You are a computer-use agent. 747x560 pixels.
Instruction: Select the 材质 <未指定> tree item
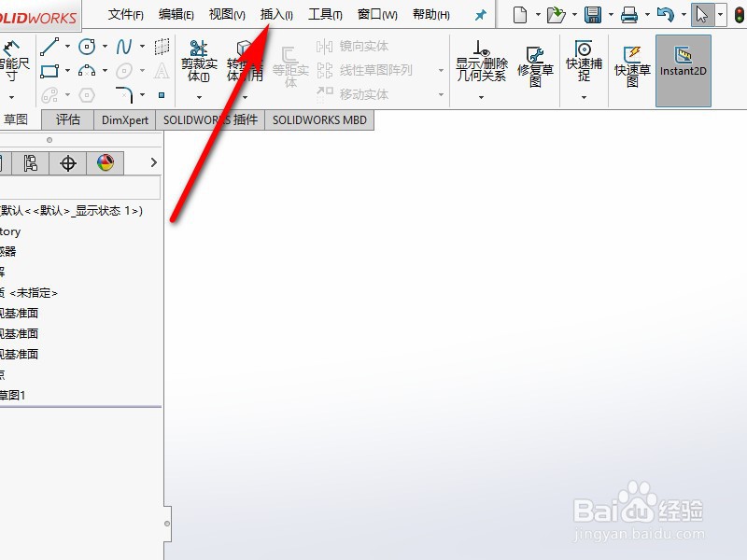pyautogui.click(x=29, y=293)
